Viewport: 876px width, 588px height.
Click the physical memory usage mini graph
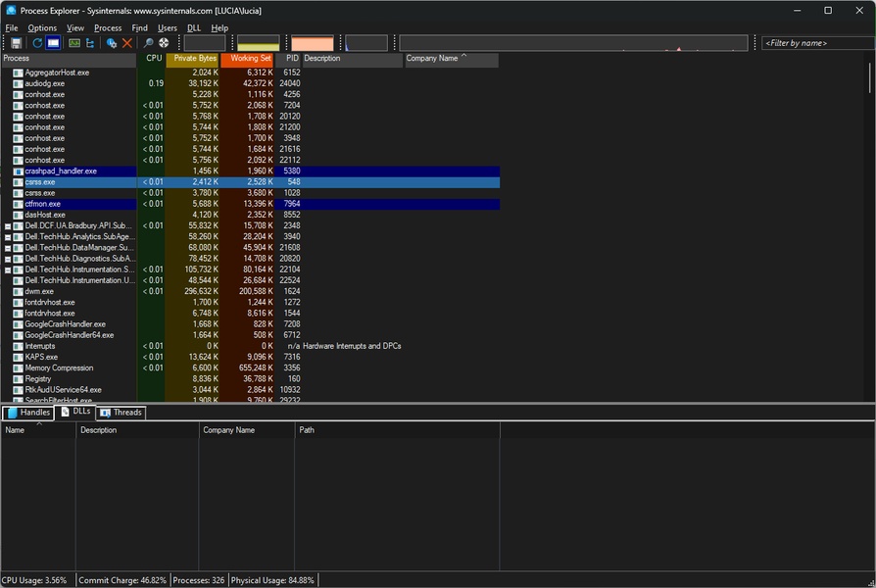tap(313, 44)
